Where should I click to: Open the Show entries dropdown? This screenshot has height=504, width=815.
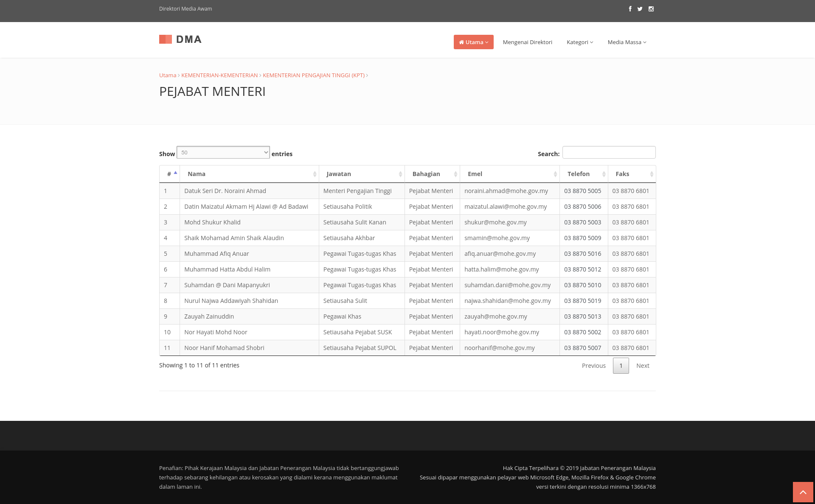pos(223,152)
